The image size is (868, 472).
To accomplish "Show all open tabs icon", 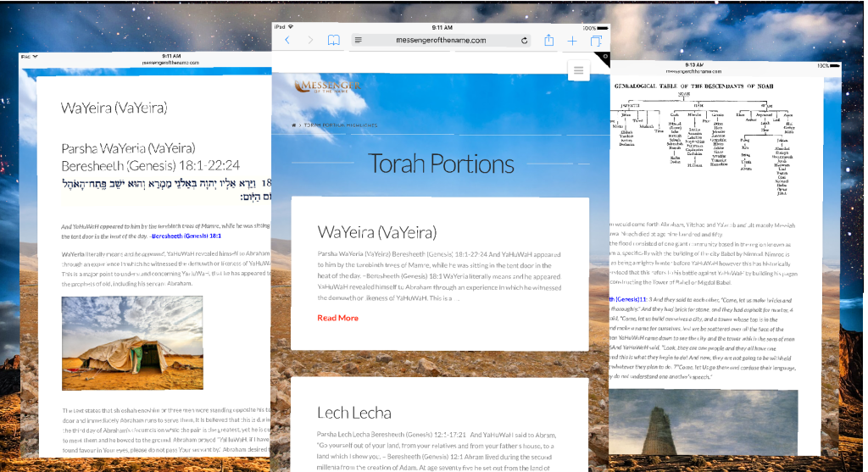I will [x=596, y=40].
